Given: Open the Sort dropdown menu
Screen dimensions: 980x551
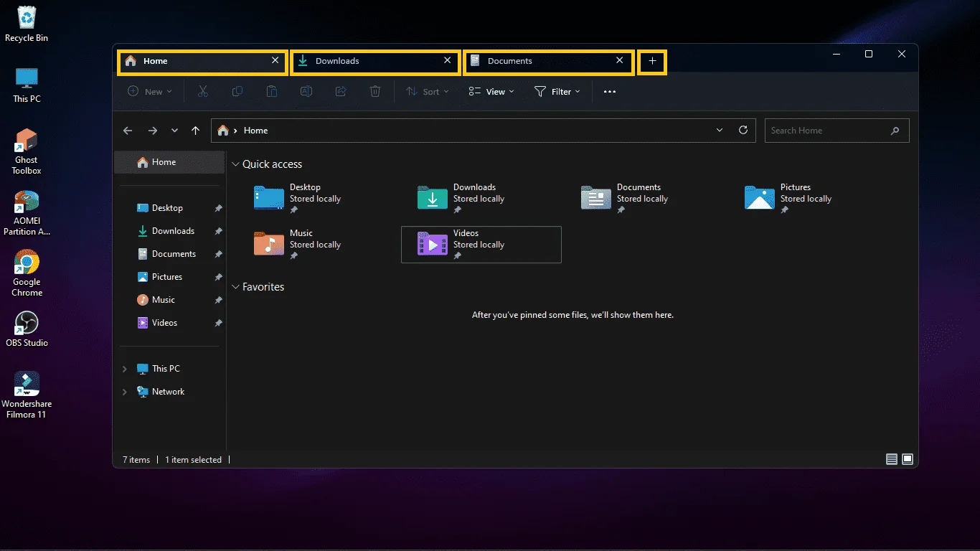Looking at the screenshot, I should [x=428, y=92].
